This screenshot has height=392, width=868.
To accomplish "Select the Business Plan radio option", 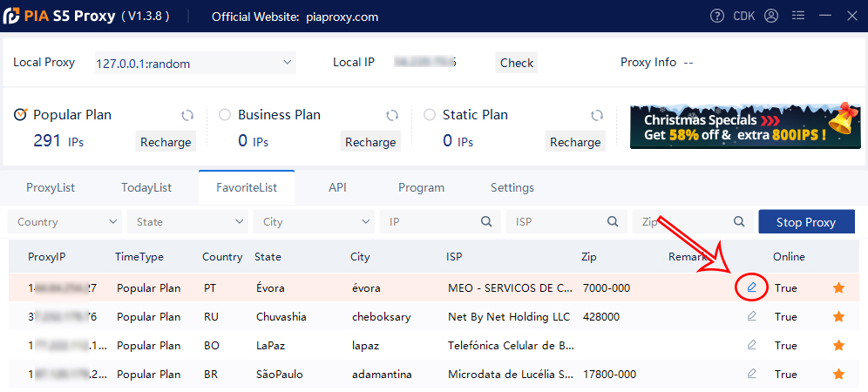I will point(225,115).
